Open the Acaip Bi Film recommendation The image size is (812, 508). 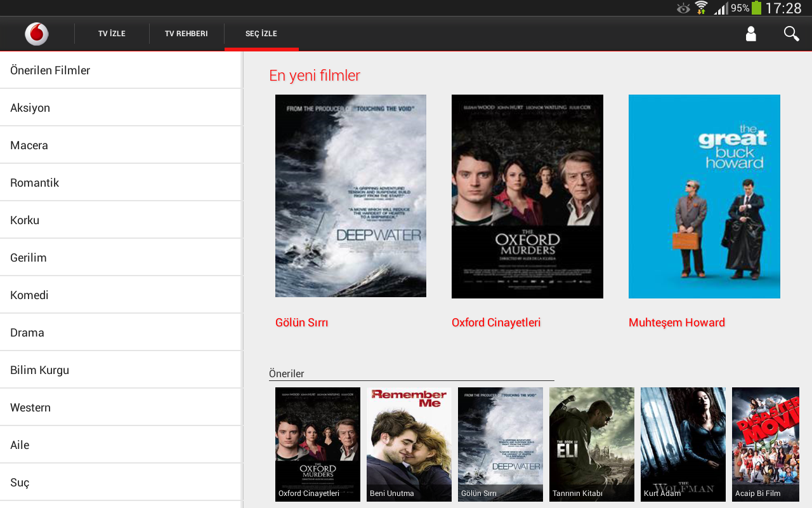click(x=766, y=444)
